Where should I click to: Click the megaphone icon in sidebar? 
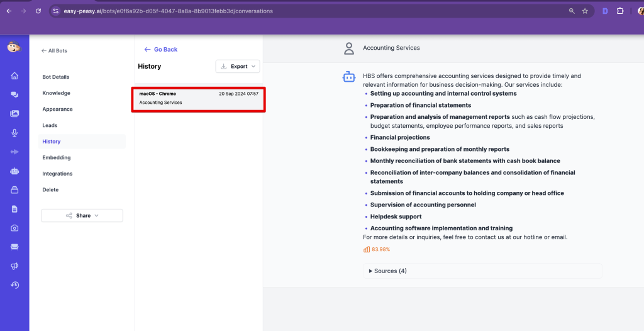click(x=14, y=266)
